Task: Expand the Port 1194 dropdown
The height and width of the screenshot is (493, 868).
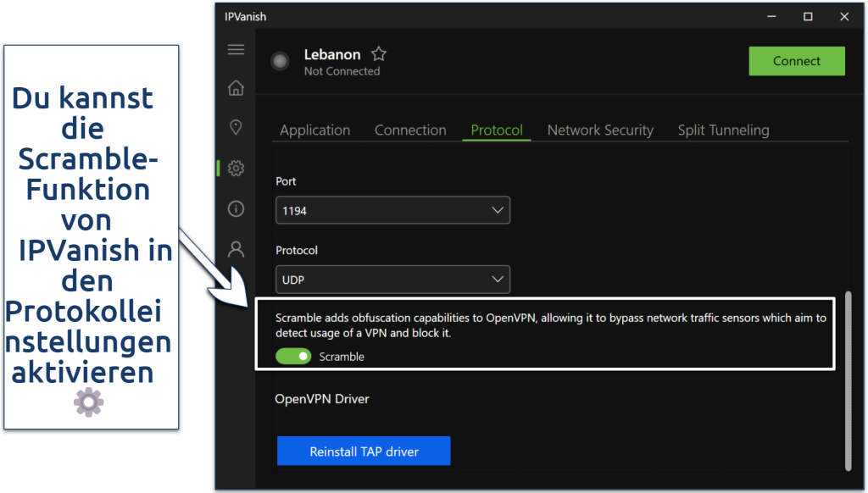Action: [392, 211]
